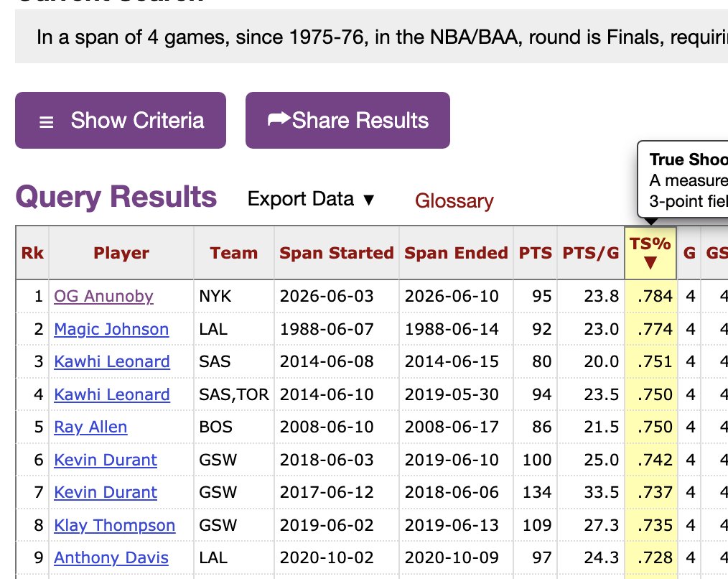Select the 100 PTS cell

tap(536, 460)
